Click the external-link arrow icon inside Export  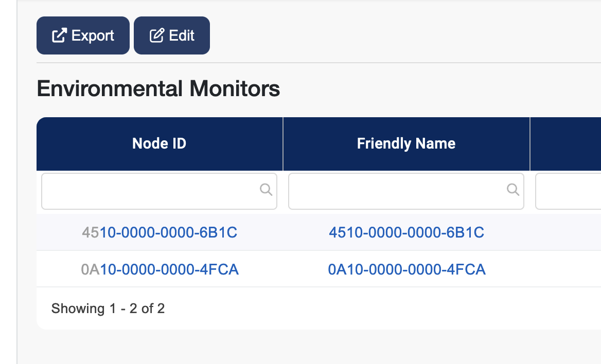point(59,35)
